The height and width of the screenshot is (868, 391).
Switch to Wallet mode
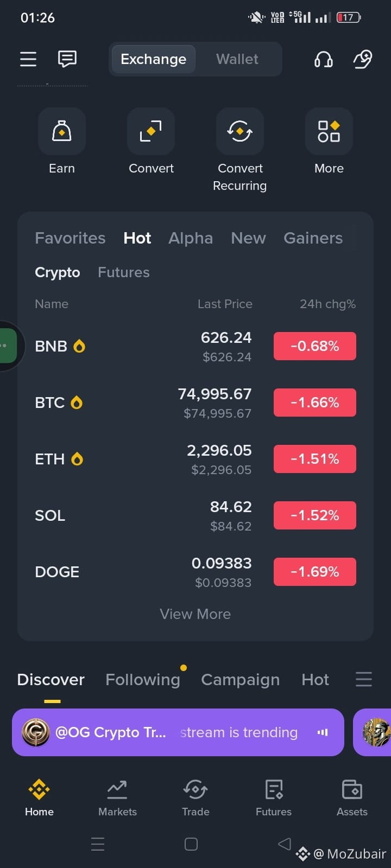tap(237, 59)
